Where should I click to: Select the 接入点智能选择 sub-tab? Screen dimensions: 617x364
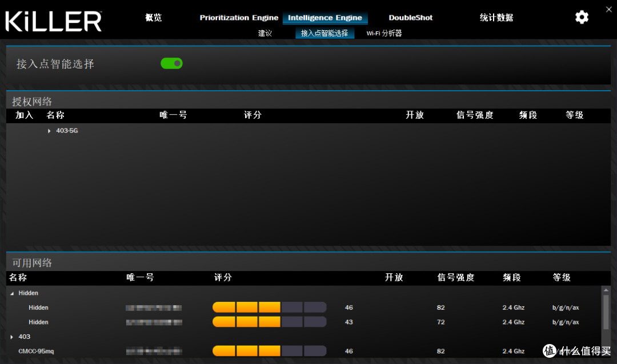(324, 33)
